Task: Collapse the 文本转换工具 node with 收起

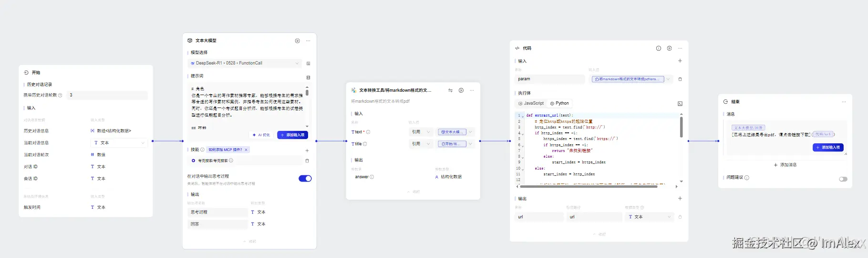Action: [413, 192]
